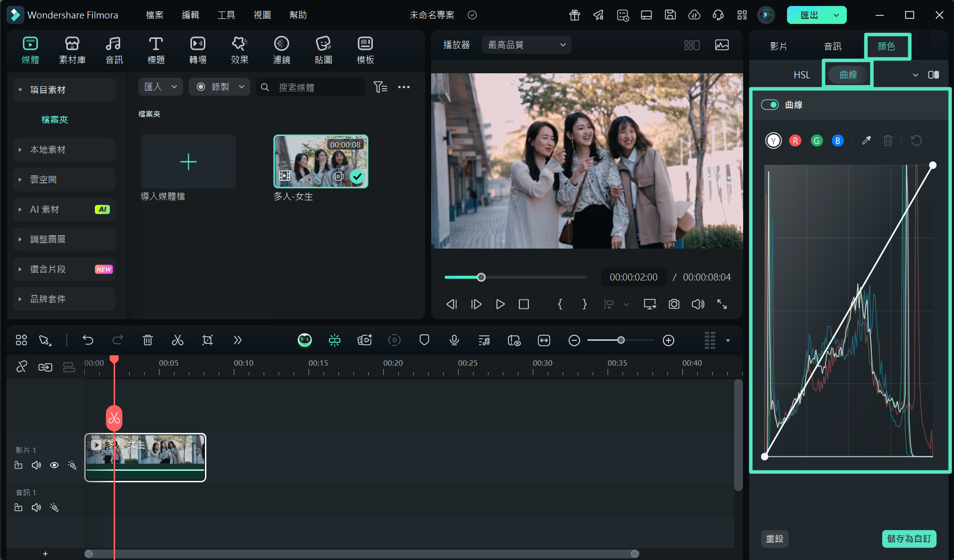954x560 pixels.
Task: Switch to the HSL tab
Action: (x=801, y=75)
